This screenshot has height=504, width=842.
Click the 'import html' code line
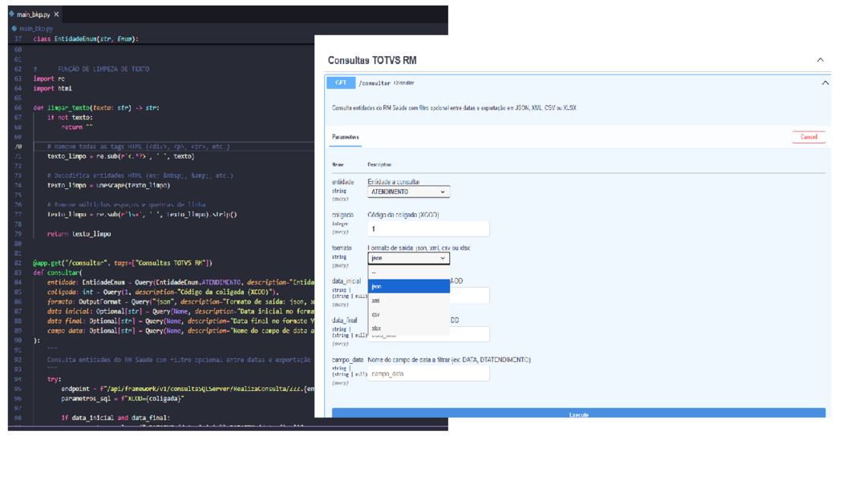(53, 89)
